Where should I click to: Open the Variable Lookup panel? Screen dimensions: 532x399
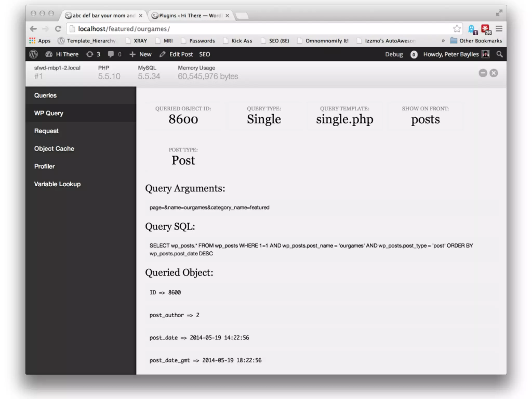click(81, 184)
